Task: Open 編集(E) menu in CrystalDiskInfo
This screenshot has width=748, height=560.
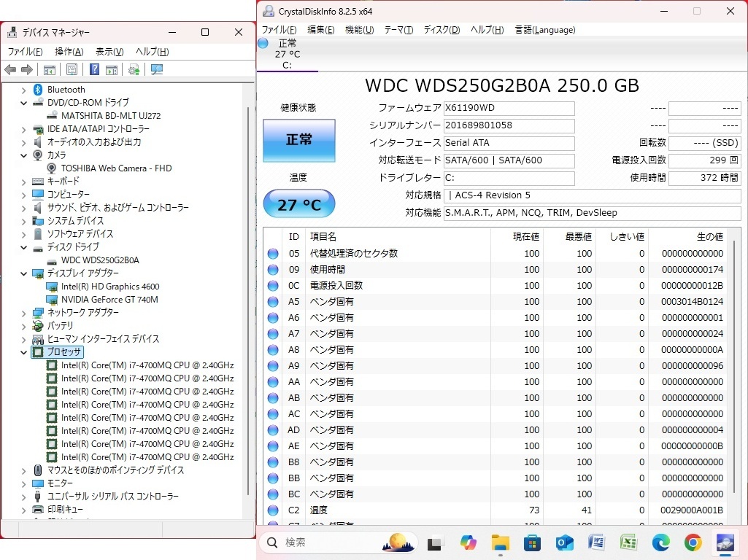Action: (x=320, y=30)
